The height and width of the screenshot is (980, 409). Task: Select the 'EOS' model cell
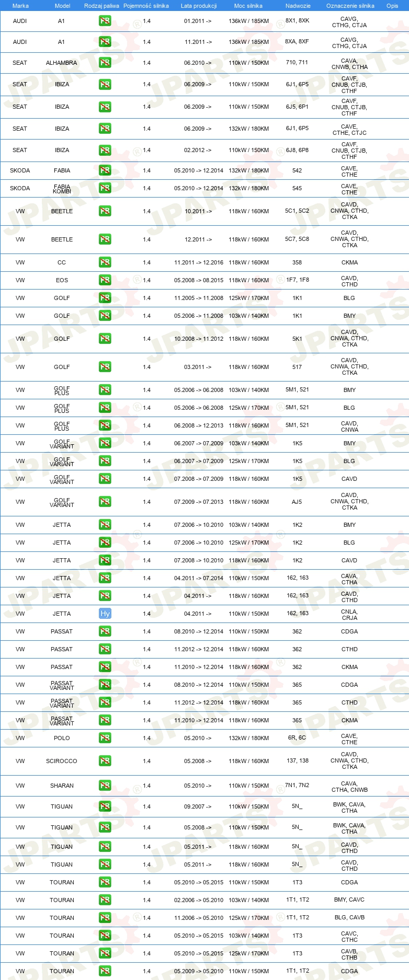62,280
